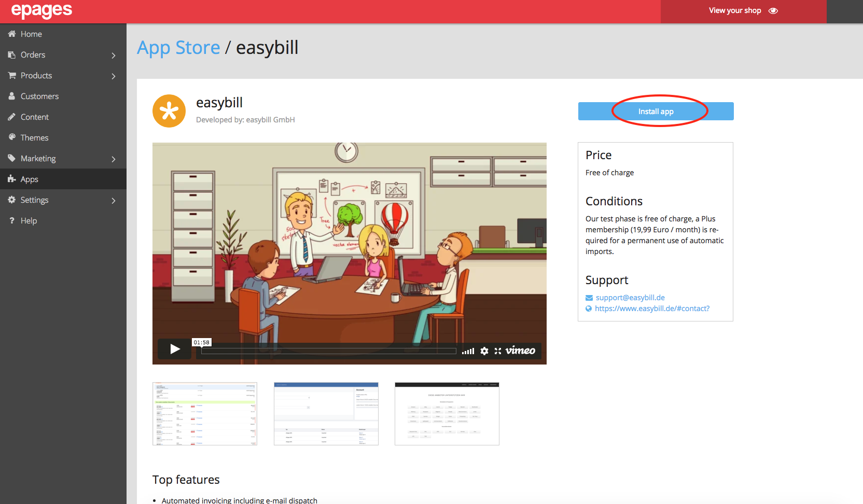Viewport: 863px width, 504px height.
Task: Click the Products cart icon
Action: tap(12, 75)
